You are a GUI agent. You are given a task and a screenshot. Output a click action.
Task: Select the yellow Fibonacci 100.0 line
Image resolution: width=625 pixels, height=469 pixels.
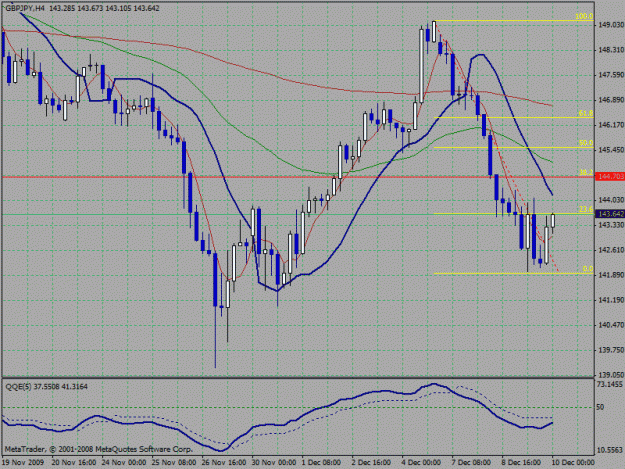pyautogui.click(x=513, y=21)
